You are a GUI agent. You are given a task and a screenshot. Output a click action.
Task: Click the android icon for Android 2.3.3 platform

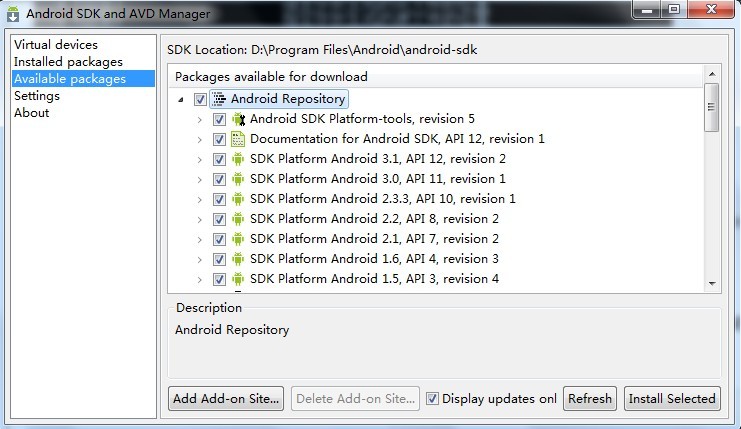click(238, 199)
